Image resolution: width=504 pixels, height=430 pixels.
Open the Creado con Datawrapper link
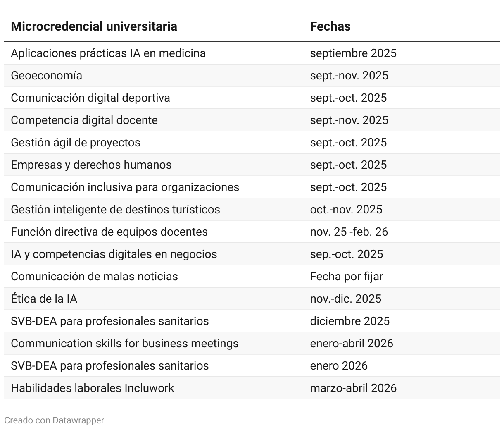click(54, 420)
